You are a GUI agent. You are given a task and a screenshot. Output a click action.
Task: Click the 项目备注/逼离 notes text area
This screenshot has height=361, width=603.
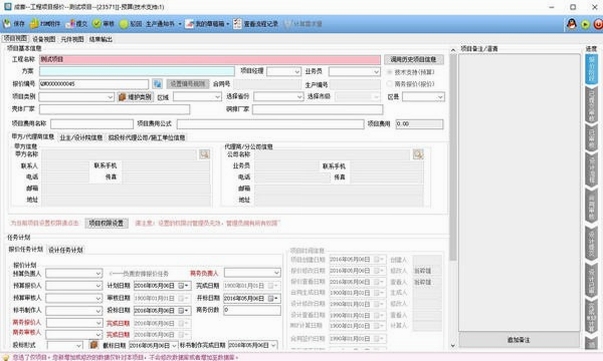[519, 192]
